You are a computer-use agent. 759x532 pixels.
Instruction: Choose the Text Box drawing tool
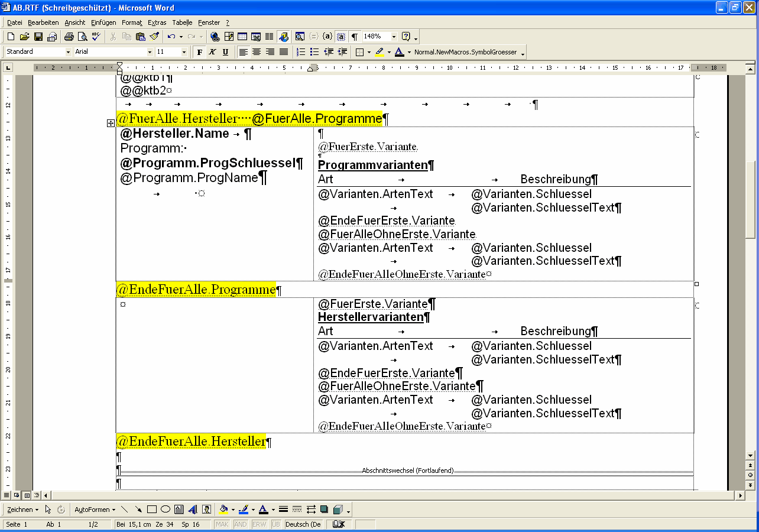[179, 510]
